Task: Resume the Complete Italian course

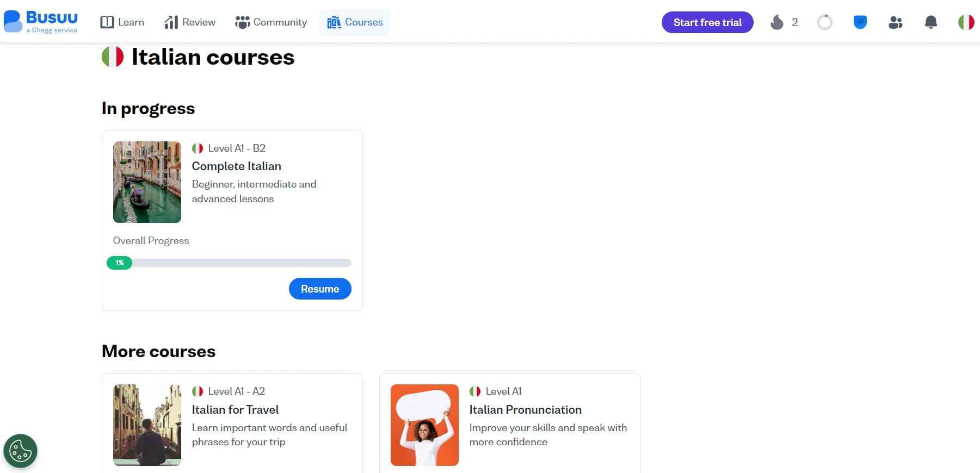Action: tap(319, 289)
